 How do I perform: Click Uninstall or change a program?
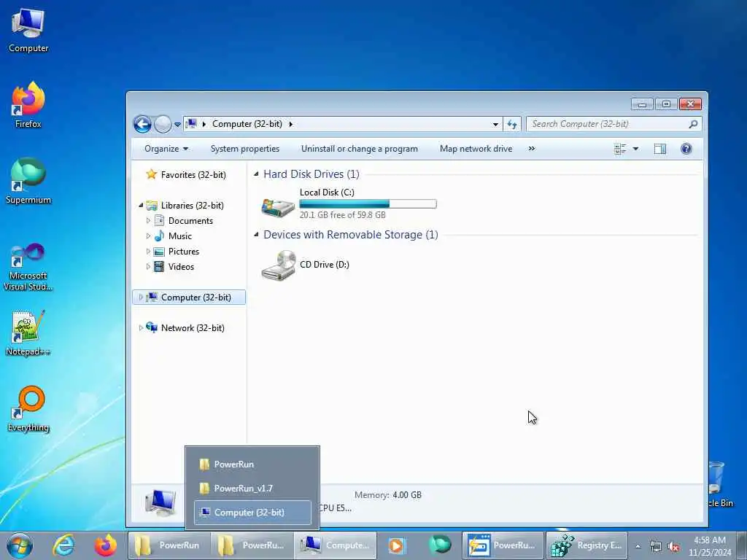pyautogui.click(x=359, y=149)
